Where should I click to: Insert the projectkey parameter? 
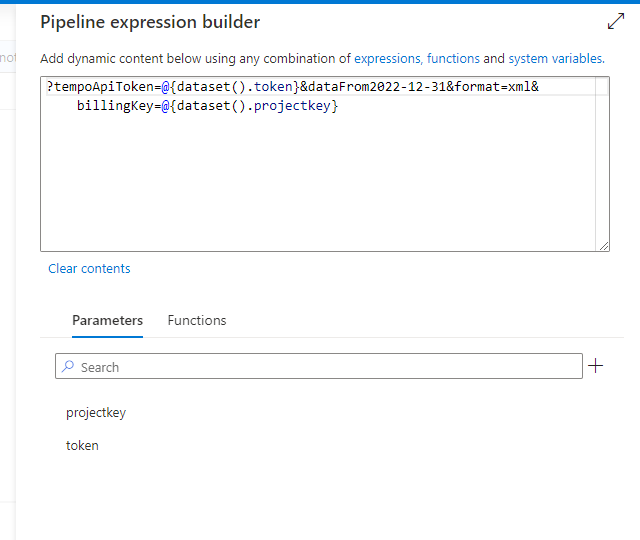[96, 412]
